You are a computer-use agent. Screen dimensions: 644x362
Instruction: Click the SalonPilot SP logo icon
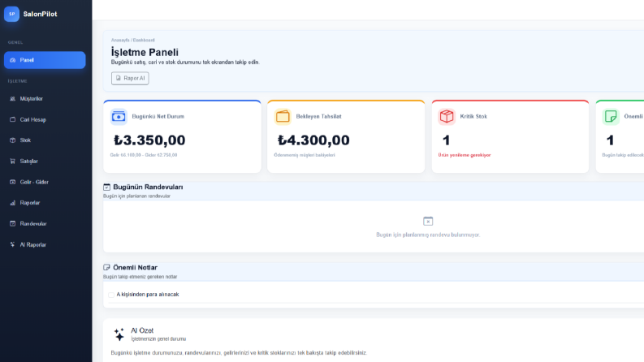pyautogui.click(x=11, y=14)
